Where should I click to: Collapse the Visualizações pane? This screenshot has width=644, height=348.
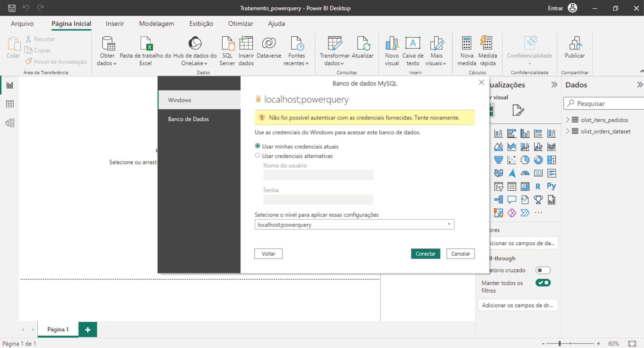[554, 85]
